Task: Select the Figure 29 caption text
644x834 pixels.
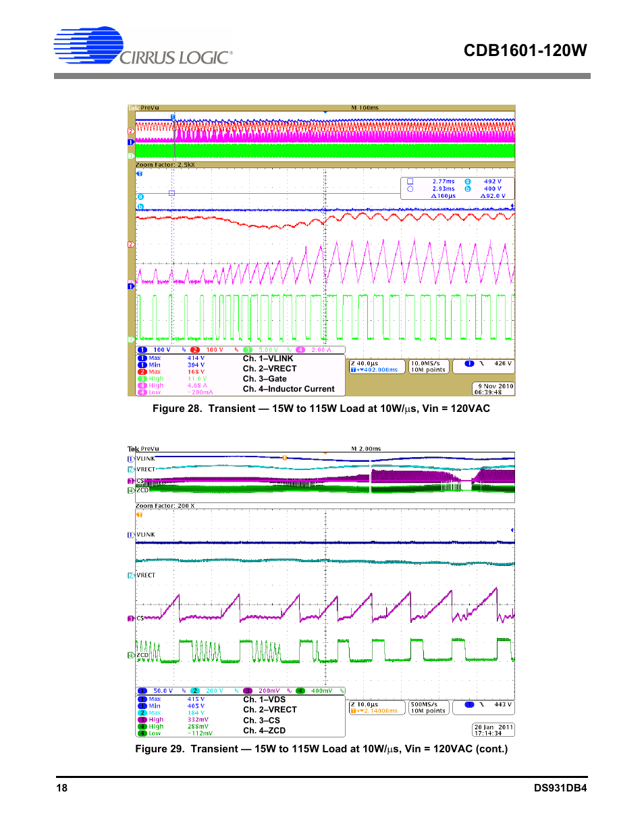Action: click(x=321, y=749)
